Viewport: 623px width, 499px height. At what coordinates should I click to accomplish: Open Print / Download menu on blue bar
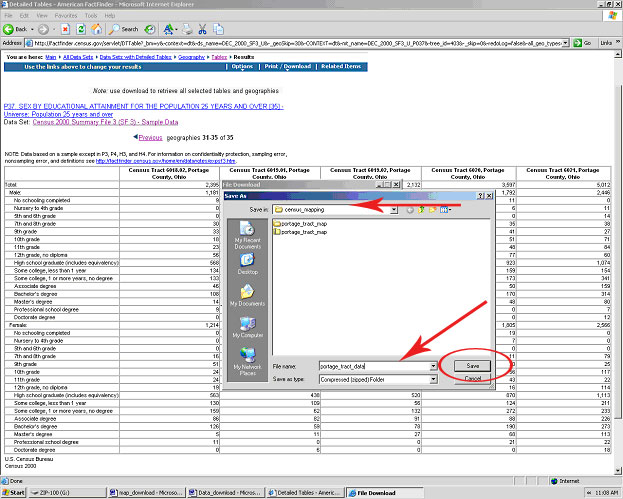(288, 67)
